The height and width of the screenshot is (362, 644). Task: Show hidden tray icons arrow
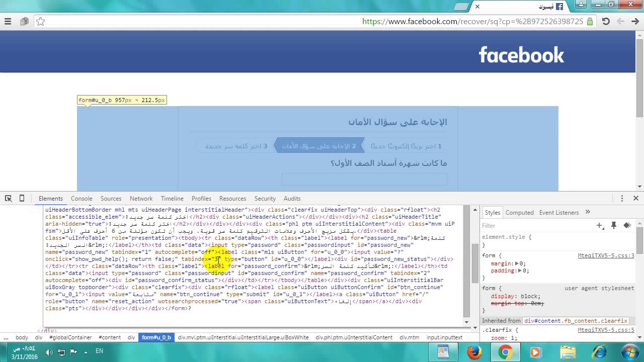86,352
